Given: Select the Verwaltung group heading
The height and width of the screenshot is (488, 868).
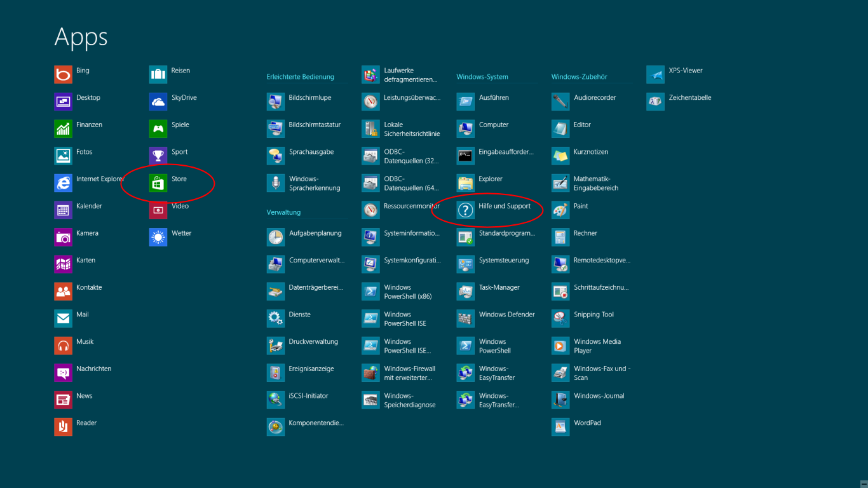Looking at the screenshot, I should [x=283, y=212].
